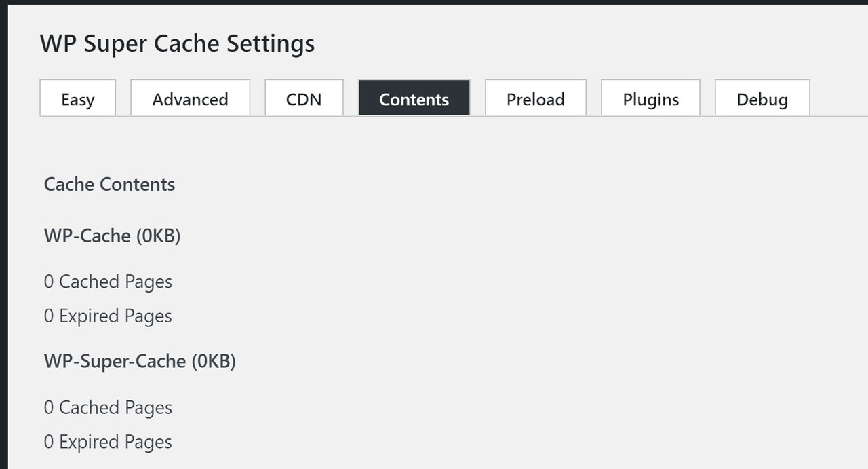Click the active Contents tab

(414, 98)
